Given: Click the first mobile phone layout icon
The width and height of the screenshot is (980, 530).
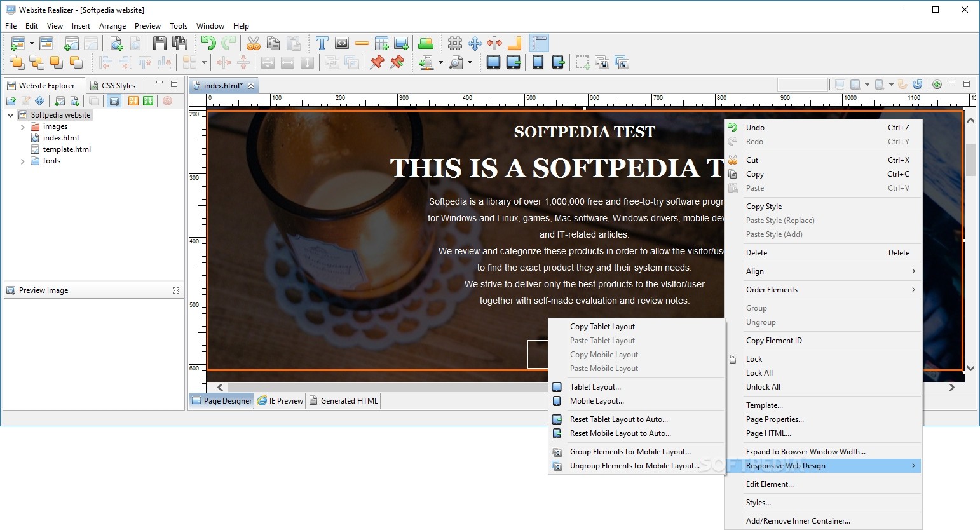Looking at the screenshot, I should coord(538,62).
